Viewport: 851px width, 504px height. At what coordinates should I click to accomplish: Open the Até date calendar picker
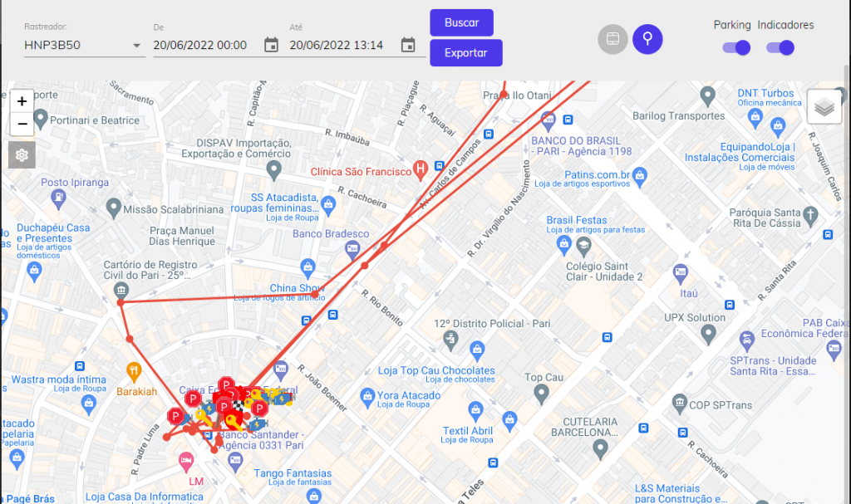pyautogui.click(x=407, y=45)
